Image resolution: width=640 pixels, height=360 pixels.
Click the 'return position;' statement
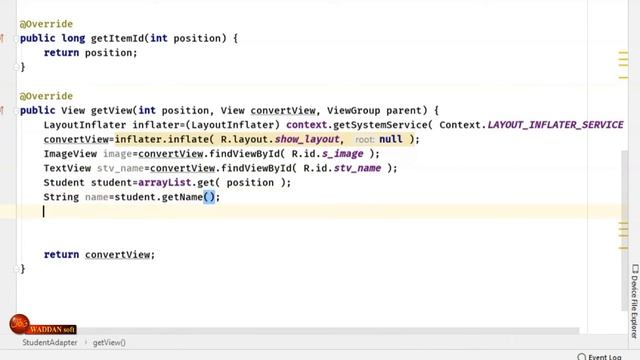click(91, 53)
